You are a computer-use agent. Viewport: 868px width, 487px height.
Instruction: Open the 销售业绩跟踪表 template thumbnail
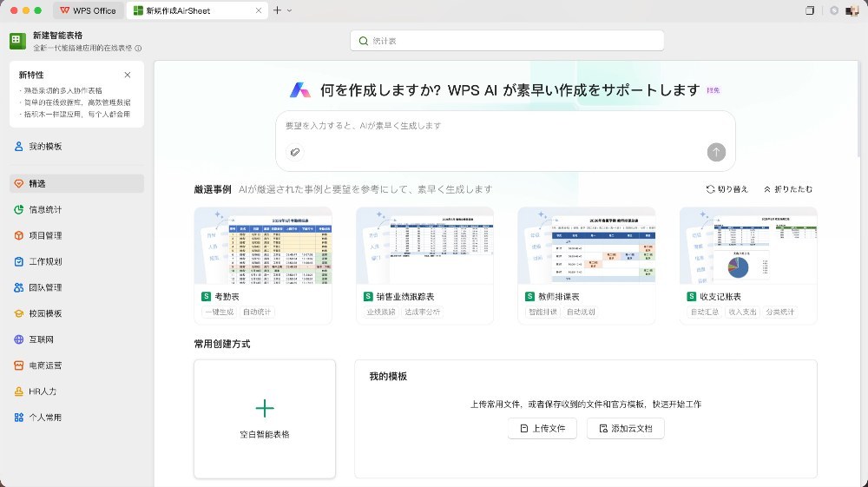pos(424,247)
